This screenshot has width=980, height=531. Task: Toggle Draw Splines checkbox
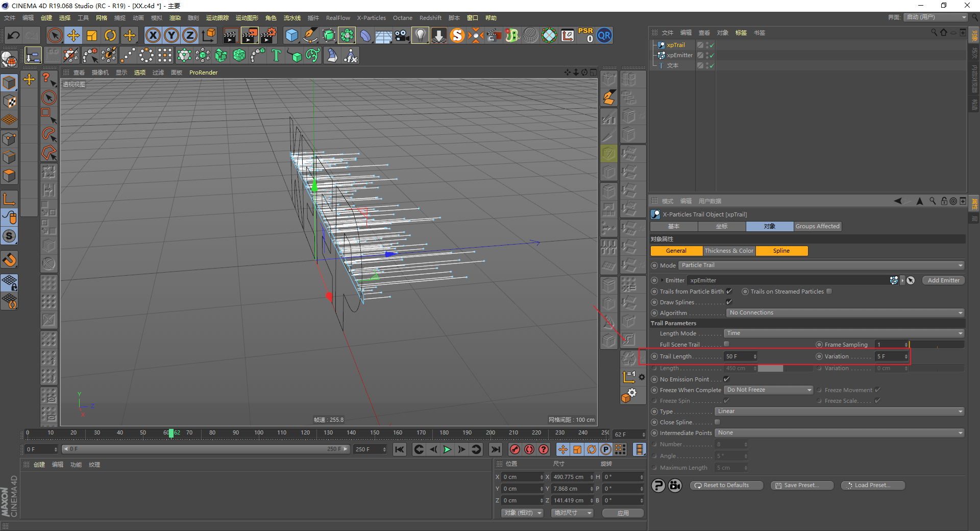point(729,302)
